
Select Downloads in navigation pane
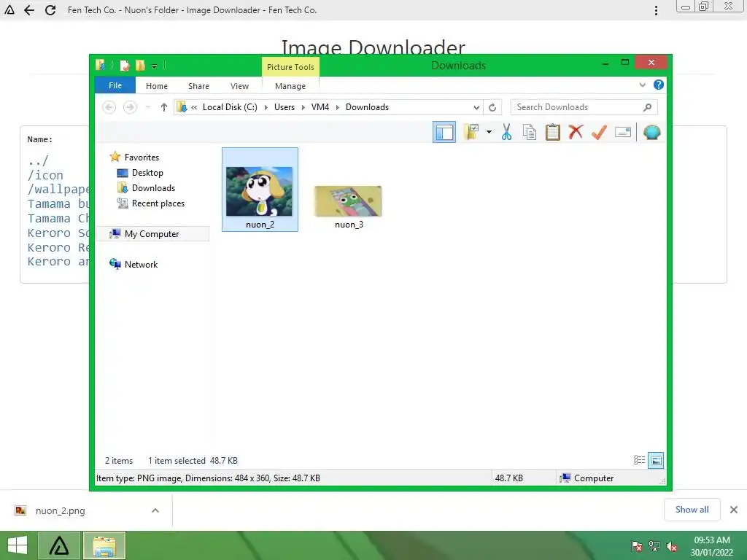[153, 187]
